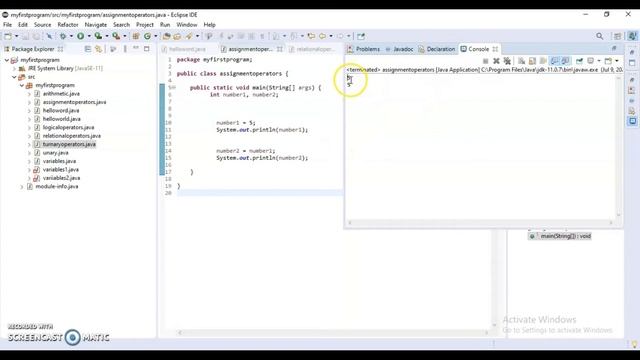The height and width of the screenshot is (360, 640).
Task: Select helloworld.java file
Action: (x=62, y=119)
